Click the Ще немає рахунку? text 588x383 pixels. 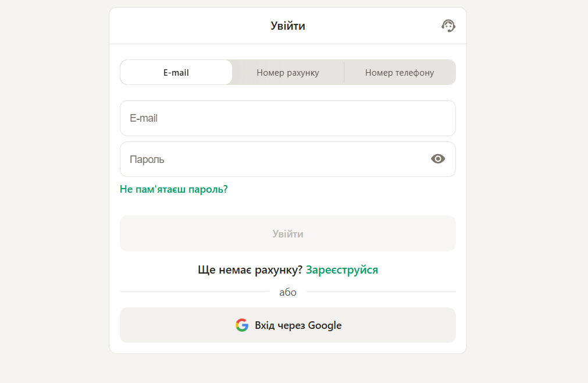pos(250,270)
